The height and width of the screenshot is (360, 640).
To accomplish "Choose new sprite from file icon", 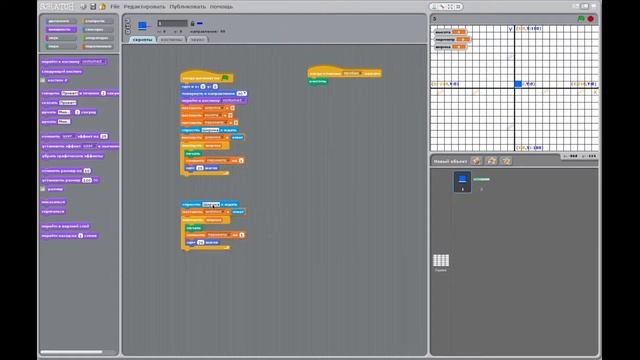I will (491, 161).
